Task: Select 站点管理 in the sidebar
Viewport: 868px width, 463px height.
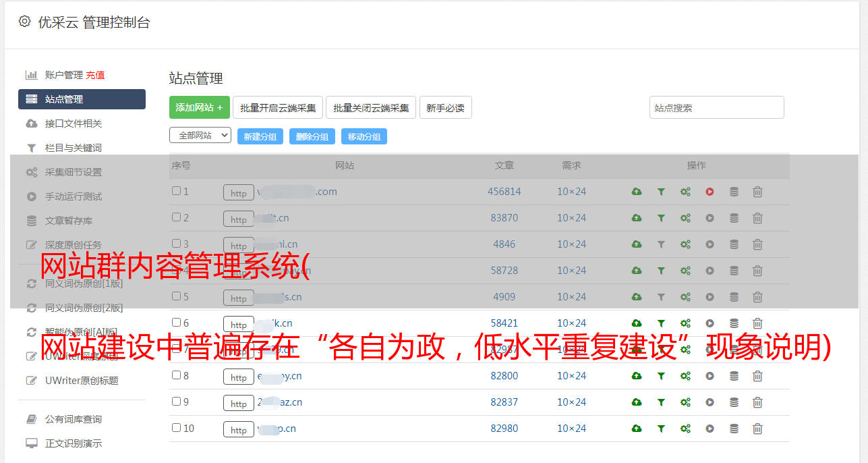Action: [82, 99]
